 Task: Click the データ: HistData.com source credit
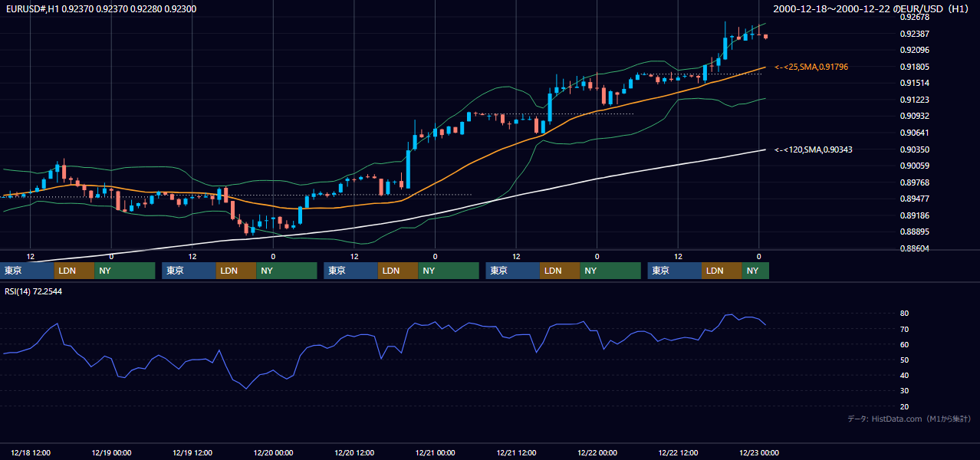pyautogui.click(x=909, y=419)
